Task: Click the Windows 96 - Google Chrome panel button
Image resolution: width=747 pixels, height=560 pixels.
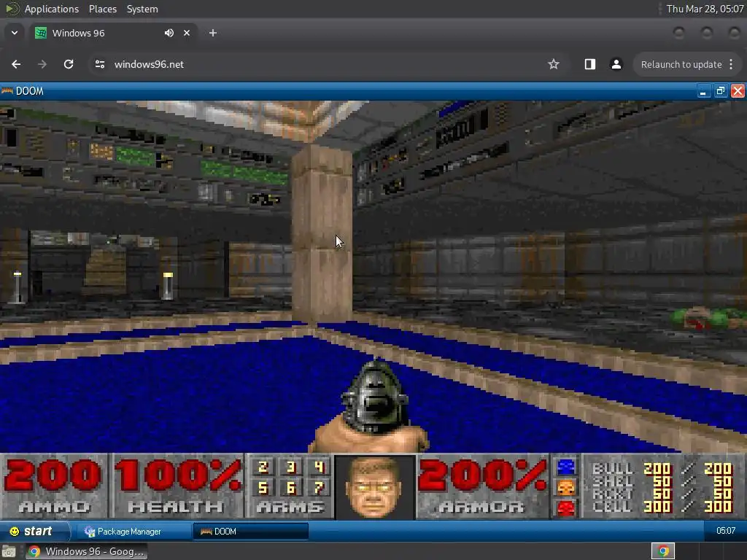Action: pyautogui.click(x=86, y=551)
